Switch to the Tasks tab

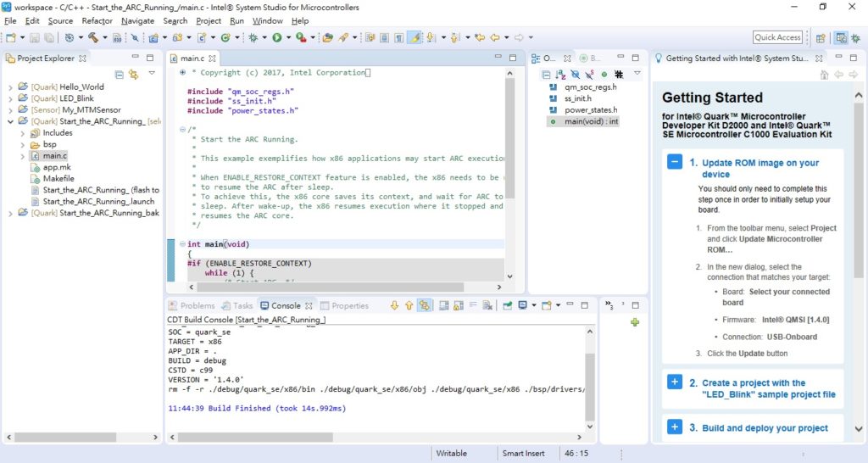tap(237, 306)
